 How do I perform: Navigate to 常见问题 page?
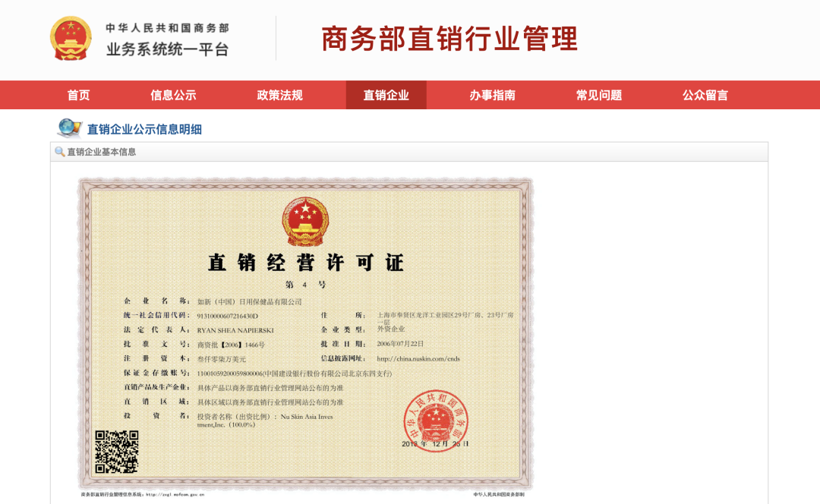599,95
